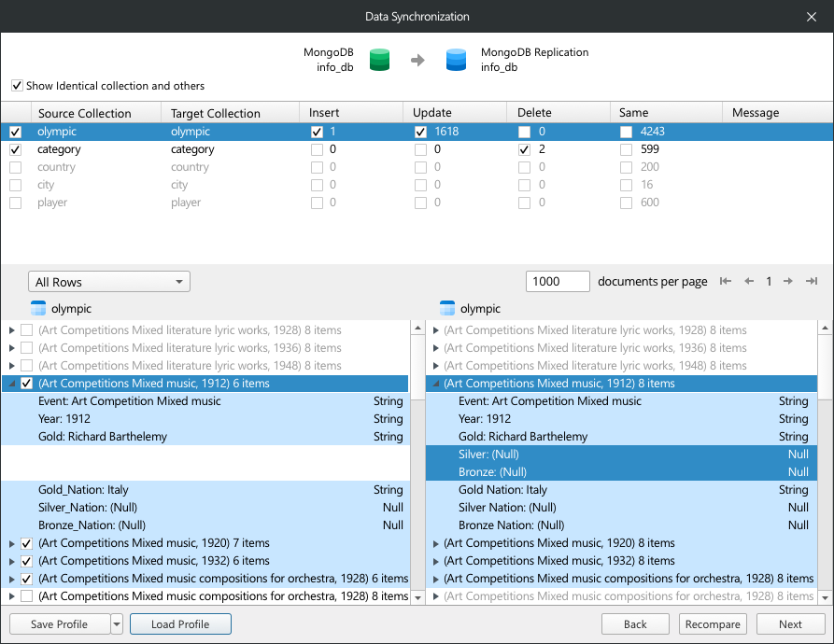Image resolution: width=834 pixels, height=644 pixels.
Task: Close the Data Synchronization dialog
Action: tap(812, 17)
